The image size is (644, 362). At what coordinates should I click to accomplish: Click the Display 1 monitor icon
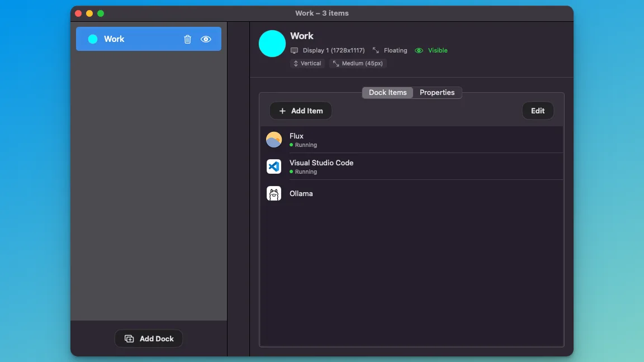[x=294, y=50]
